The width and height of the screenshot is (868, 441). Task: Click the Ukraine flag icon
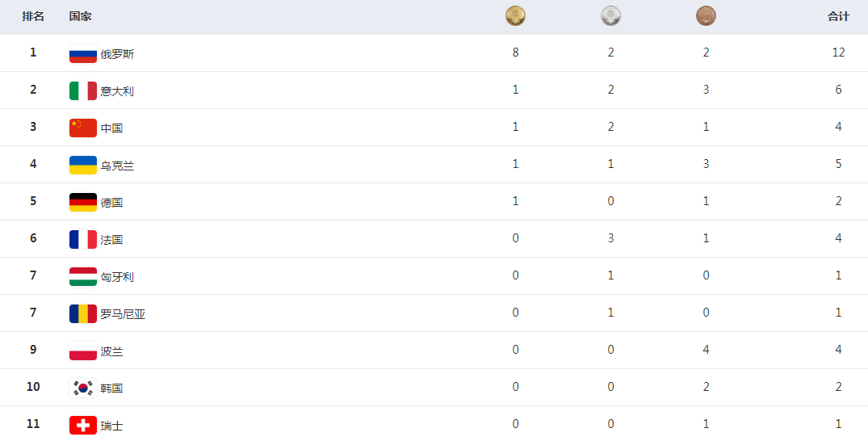tap(83, 165)
